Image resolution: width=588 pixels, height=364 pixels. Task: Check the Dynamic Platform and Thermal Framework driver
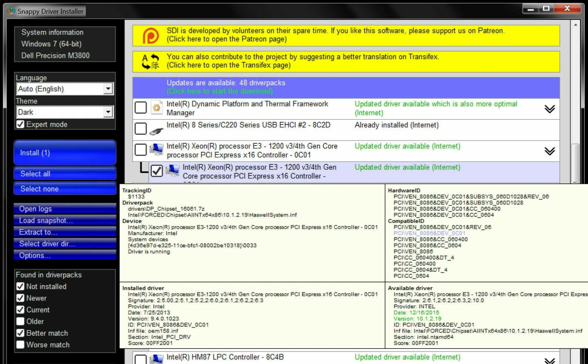pyautogui.click(x=141, y=108)
